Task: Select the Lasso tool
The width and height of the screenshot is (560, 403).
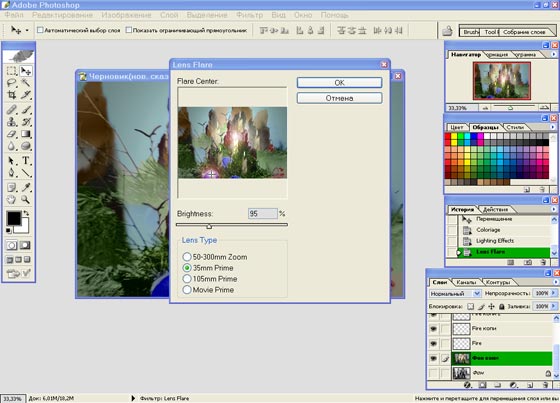Action: 11,83
